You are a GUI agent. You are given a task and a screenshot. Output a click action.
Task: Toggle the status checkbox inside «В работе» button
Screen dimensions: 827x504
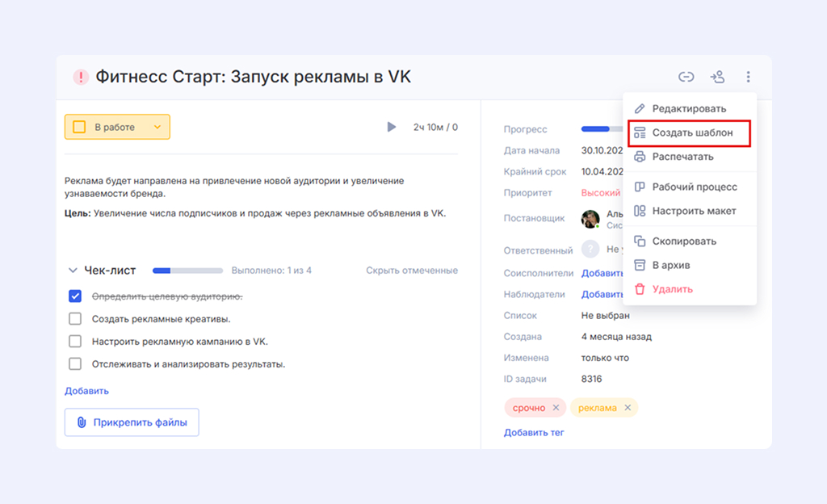tap(79, 127)
